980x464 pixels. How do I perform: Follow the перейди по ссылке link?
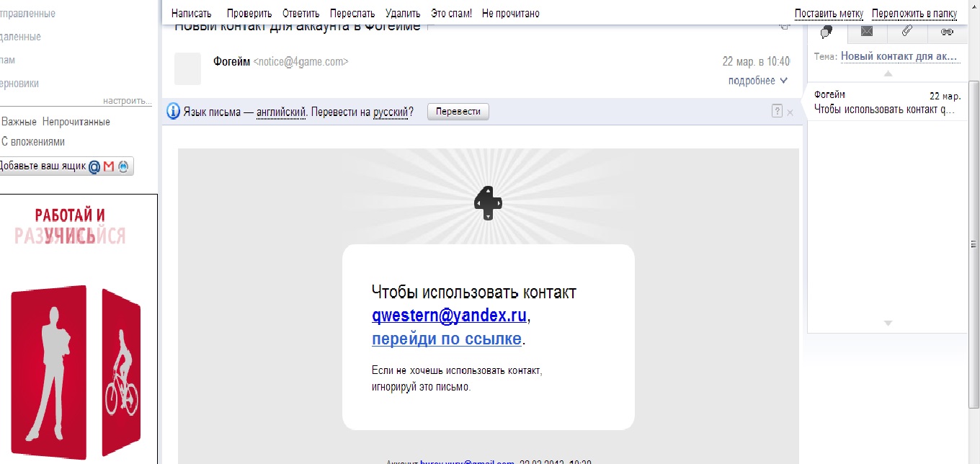pyautogui.click(x=447, y=339)
